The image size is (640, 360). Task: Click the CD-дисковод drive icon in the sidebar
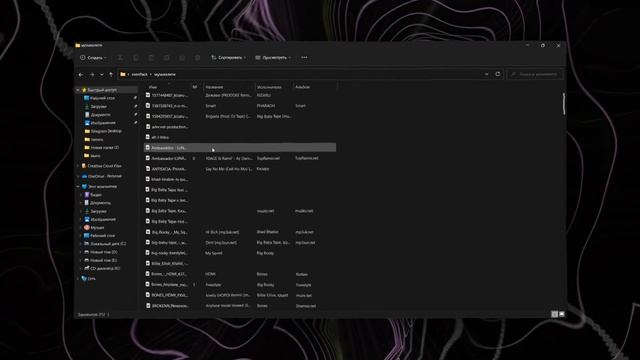(x=87, y=268)
